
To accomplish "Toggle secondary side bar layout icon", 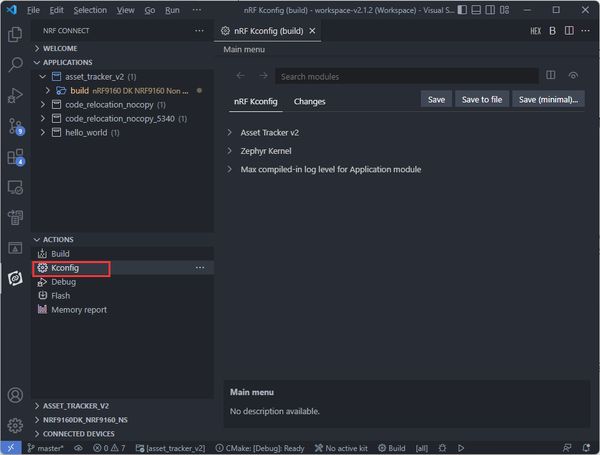I will [490, 10].
